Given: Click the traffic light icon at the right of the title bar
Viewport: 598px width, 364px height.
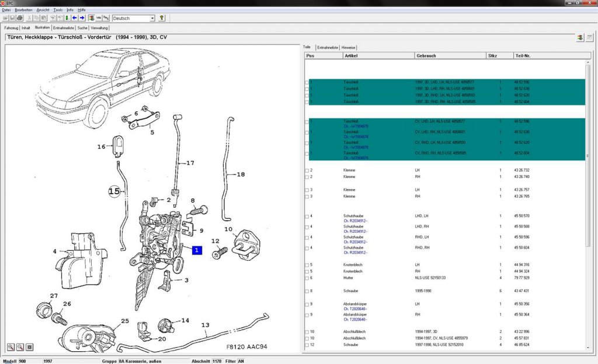Looking at the screenshot, I should (580, 37).
